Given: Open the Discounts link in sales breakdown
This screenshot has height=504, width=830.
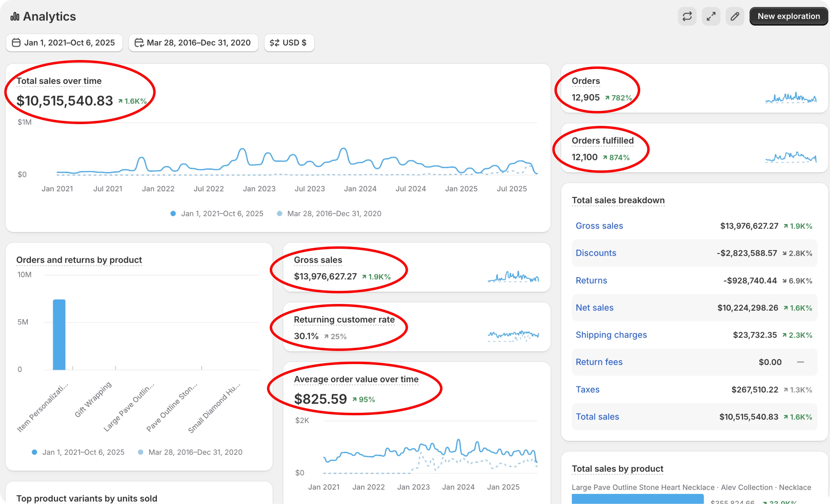Looking at the screenshot, I should [596, 253].
